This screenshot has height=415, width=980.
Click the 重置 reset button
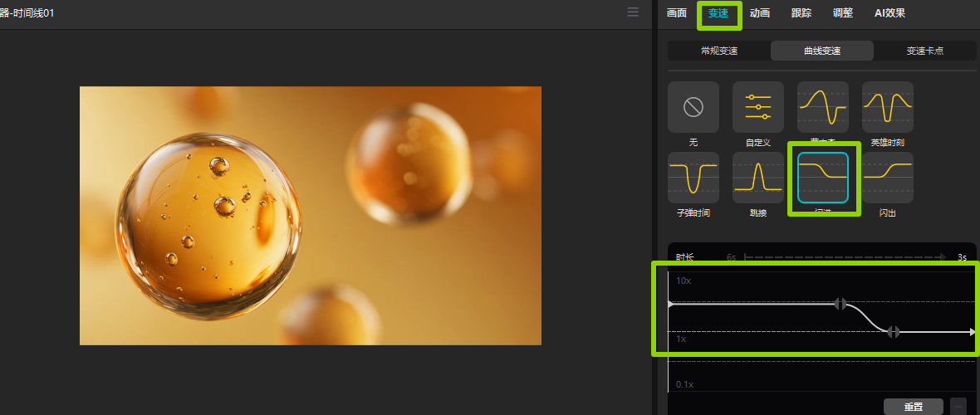coord(913,407)
